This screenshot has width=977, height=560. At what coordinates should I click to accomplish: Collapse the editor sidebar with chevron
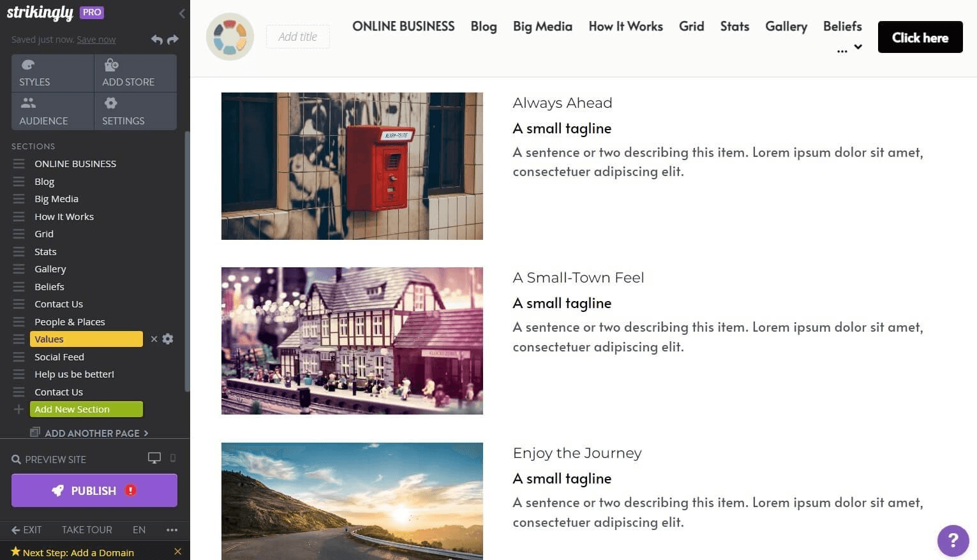tap(182, 13)
